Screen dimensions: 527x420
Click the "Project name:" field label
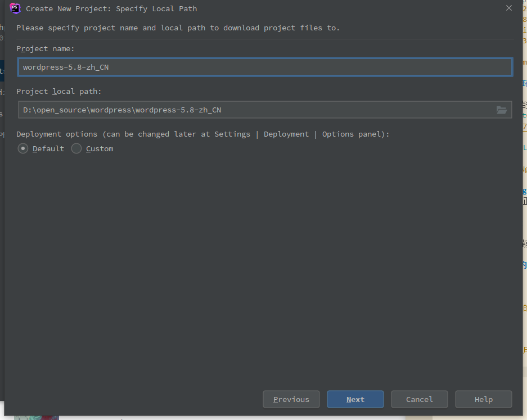pyautogui.click(x=46, y=49)
